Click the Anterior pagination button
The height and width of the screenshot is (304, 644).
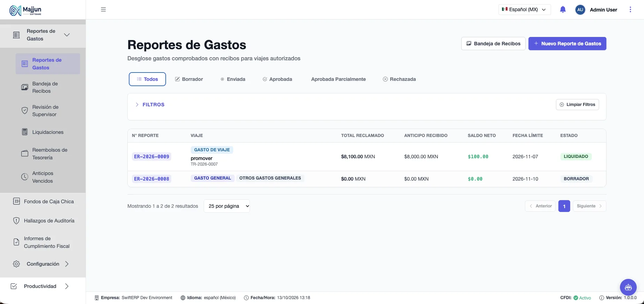[x=540, y=206]
